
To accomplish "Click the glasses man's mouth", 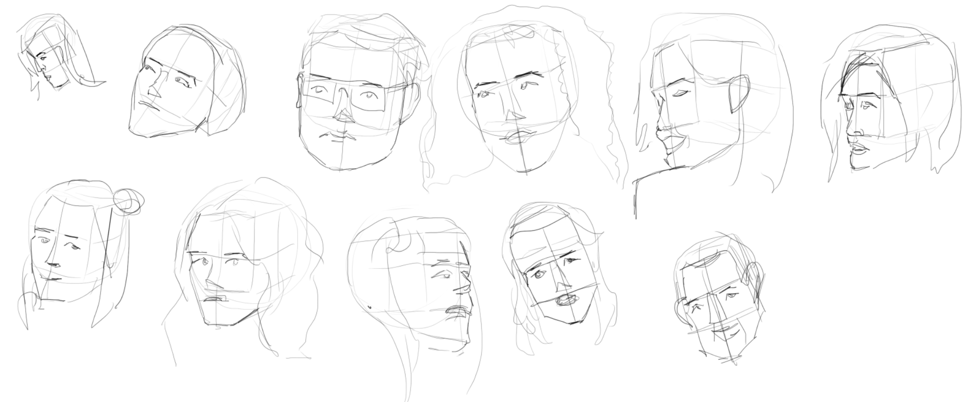I will [x=338, y=136].
